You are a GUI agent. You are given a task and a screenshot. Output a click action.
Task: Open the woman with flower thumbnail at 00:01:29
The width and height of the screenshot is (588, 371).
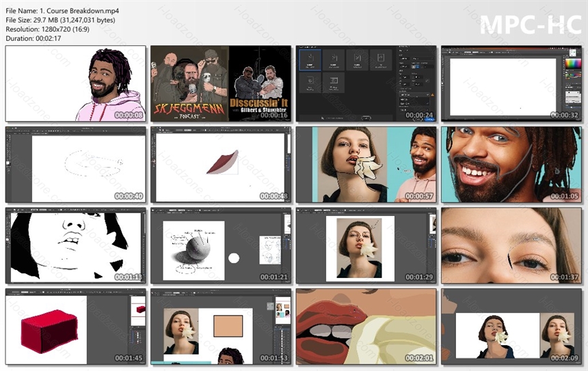(x=366, y=246)
